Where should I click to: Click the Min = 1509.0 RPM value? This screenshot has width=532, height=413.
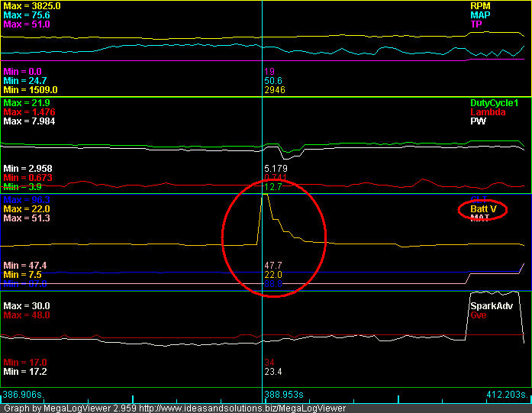tap(31, 89)
